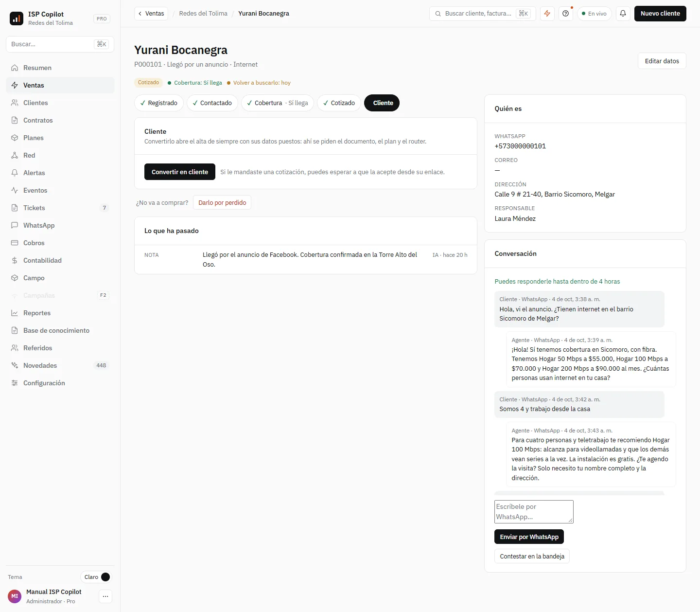The height and width of the screenshot is (612, 700).
Task: Open Cobros card icon in sidebar
Action: (x=15, y=243)
